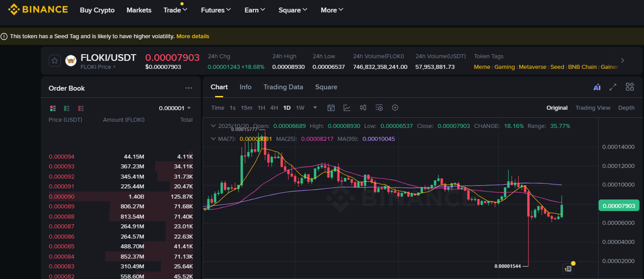Click the go-to-date calendar icon
Viewport: 644px width, 279px height.
tap(331, 108)
